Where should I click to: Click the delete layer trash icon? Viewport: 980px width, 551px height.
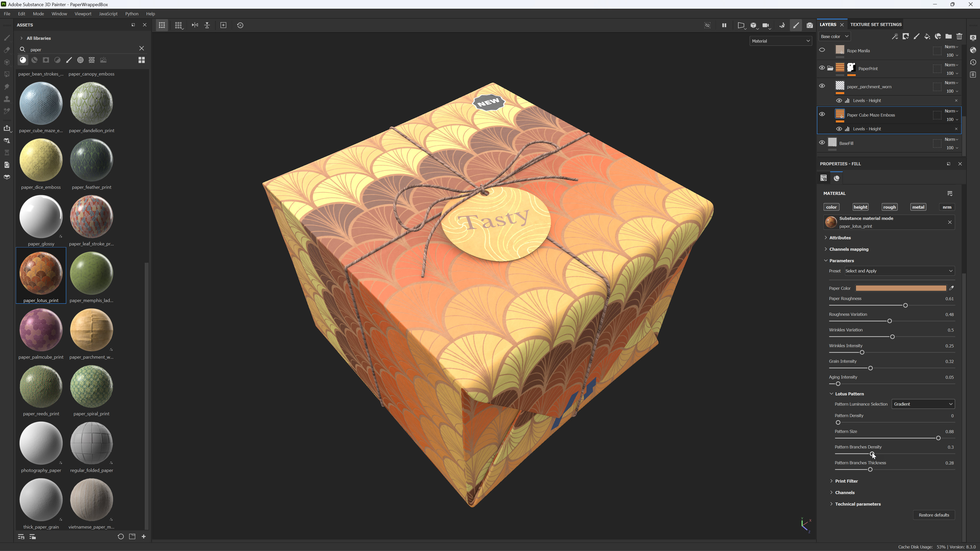click(x=959, y=36)
